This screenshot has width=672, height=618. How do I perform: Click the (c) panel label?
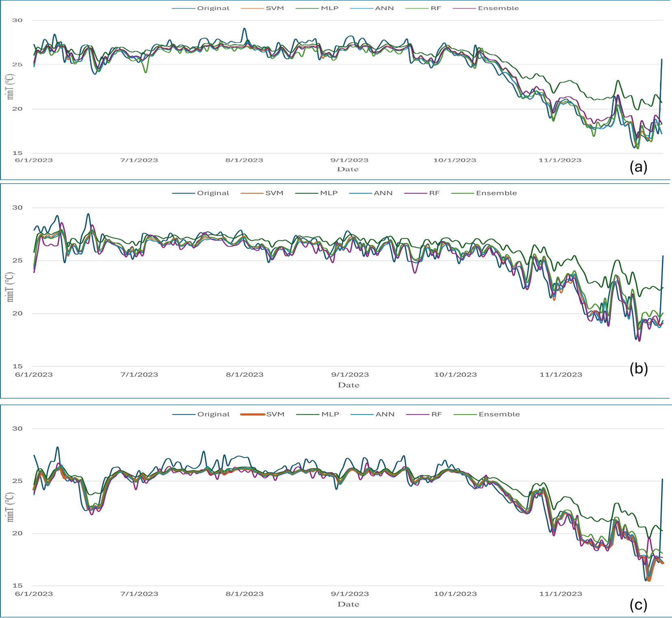pos(638,605)
